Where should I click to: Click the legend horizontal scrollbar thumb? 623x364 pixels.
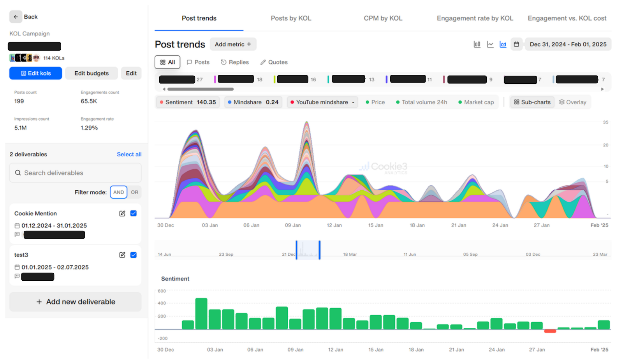point(200,89)
